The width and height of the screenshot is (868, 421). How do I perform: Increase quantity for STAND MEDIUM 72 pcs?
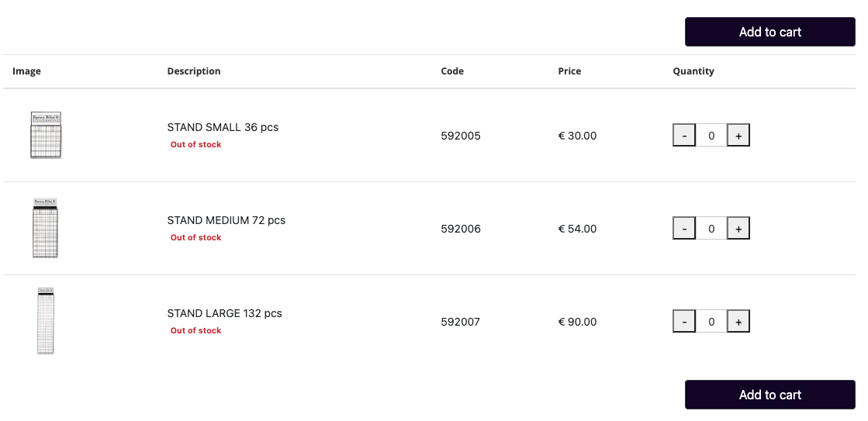(x=738, y=228)
